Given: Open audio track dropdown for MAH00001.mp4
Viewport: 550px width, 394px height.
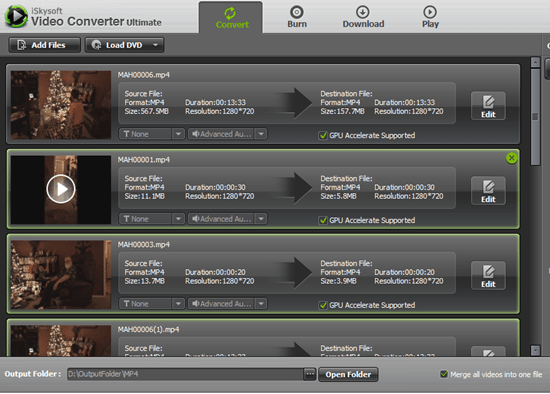Looking at the screenshot, I should click(261, 219).
